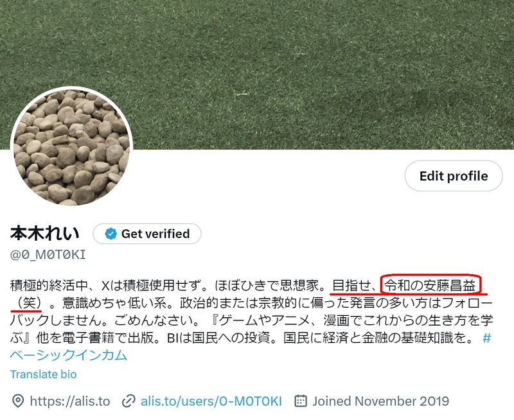514x420 pixels.
Task: Open the pebbles profile avatar picture
Action: [x=72, y=147]
